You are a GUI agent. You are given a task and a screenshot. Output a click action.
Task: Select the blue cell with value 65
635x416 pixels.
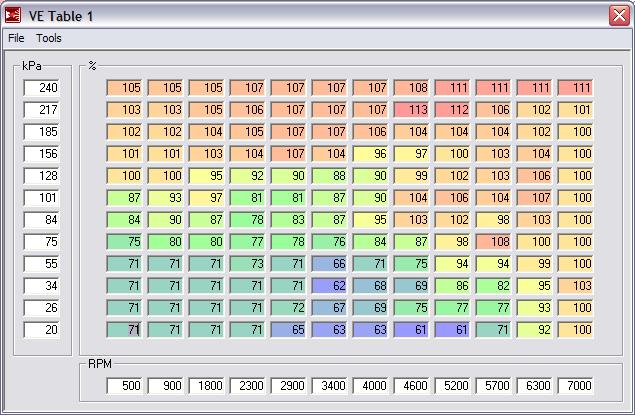click(x=288, y=330)
